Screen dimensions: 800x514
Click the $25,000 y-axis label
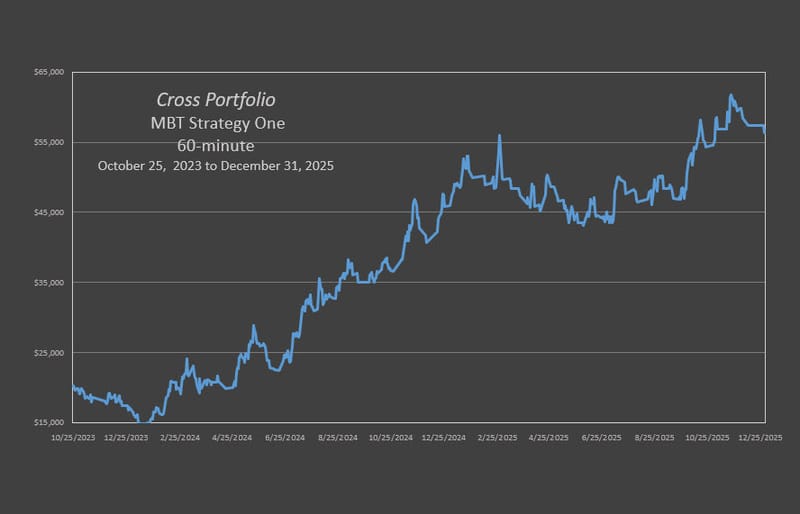click(x=49, y=352)
